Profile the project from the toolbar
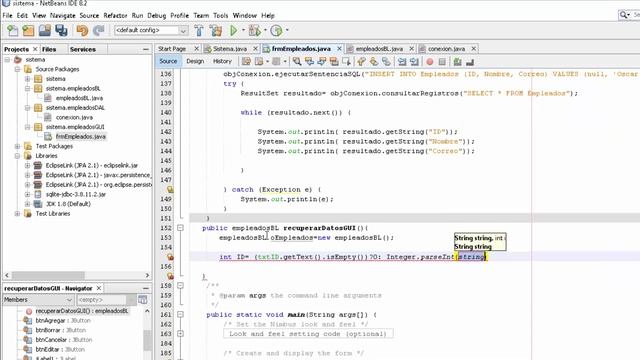 pyautogui.click(x=276, y=31)
